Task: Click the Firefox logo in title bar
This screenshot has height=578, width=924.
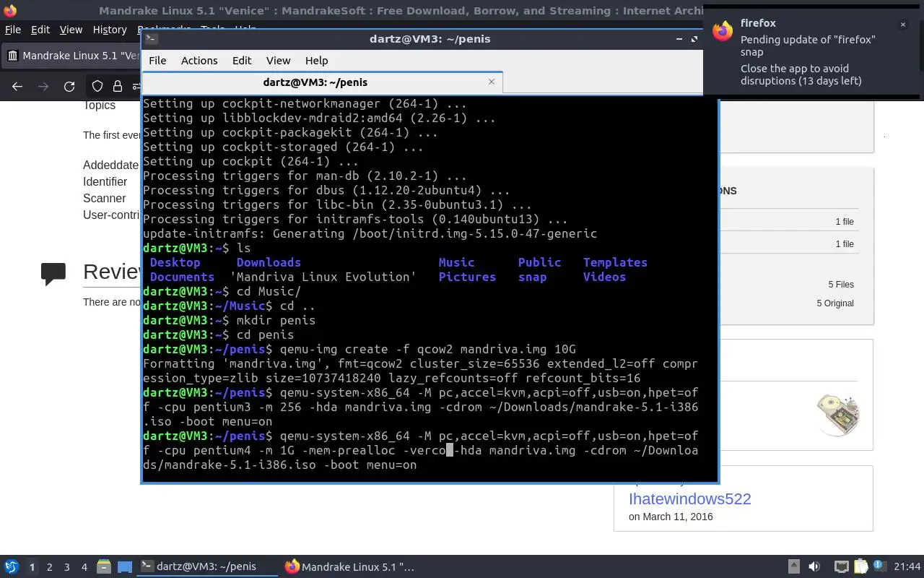Action: [9, 10]
